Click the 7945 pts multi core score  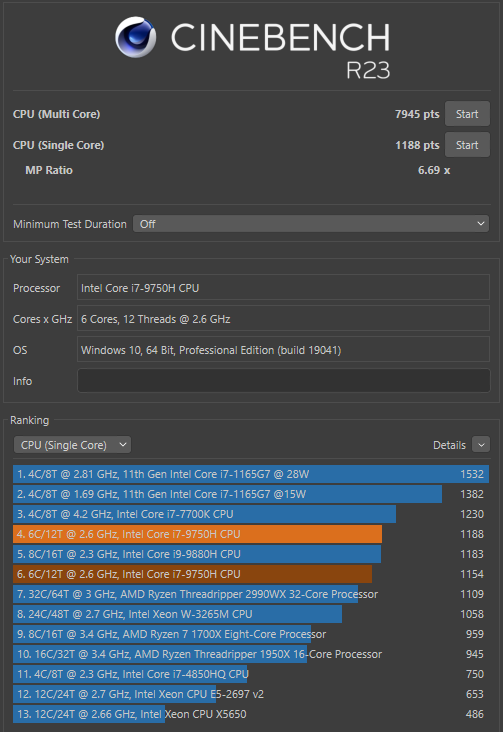[417, 114]
